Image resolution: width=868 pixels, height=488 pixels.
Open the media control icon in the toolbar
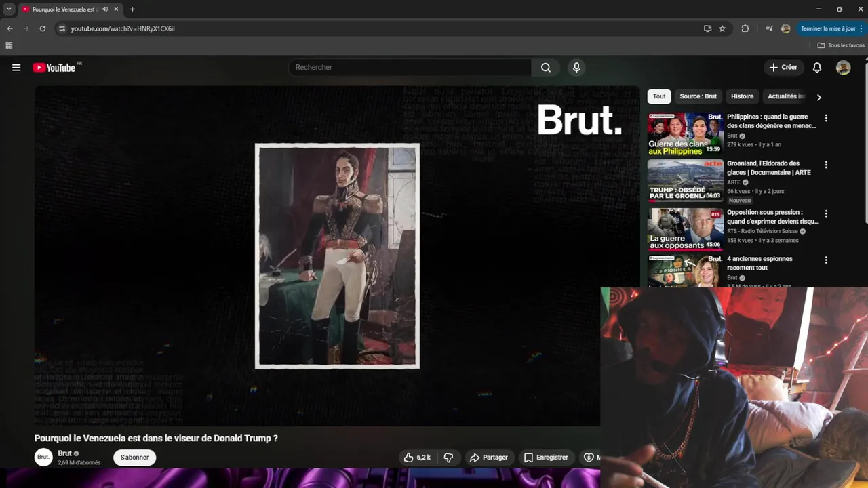[769, 28]
